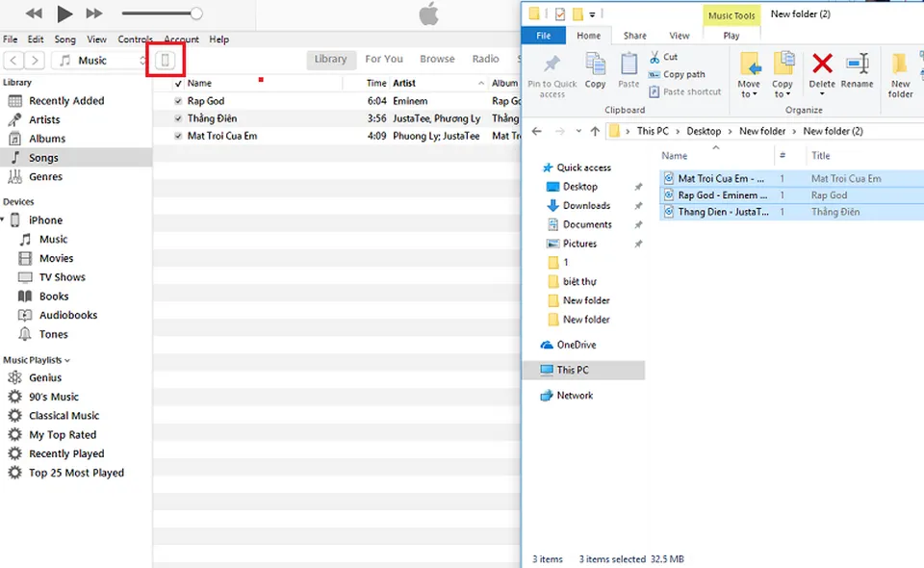Select the Songs section in iTunes sidebar
Viewport: 924px width, 568px height.
coord(44,157)
